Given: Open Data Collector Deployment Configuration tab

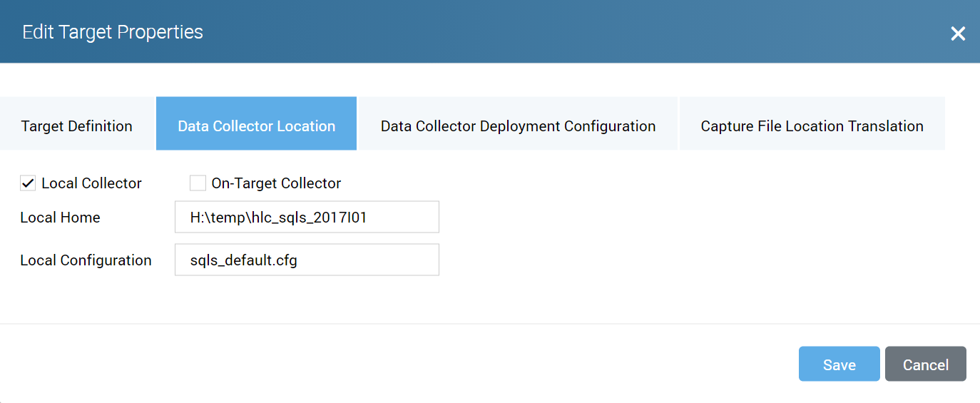Looking at the screenshot, I should [518, 126].
